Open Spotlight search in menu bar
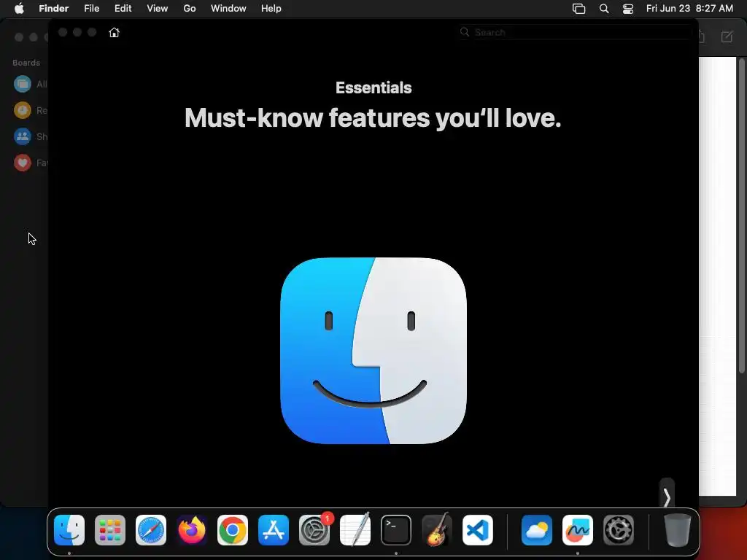Screen dimensions: 747x560 pyautogui.click(x=604, y=9)
